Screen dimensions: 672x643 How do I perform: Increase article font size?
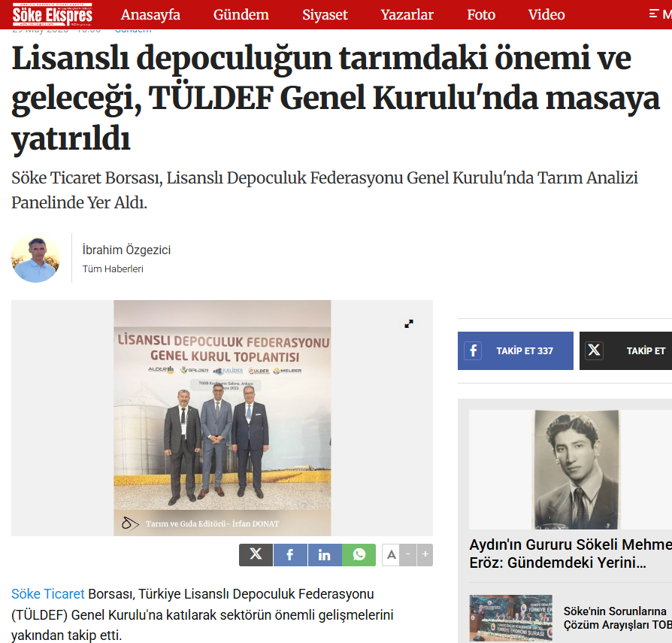(x=425, y=555)
